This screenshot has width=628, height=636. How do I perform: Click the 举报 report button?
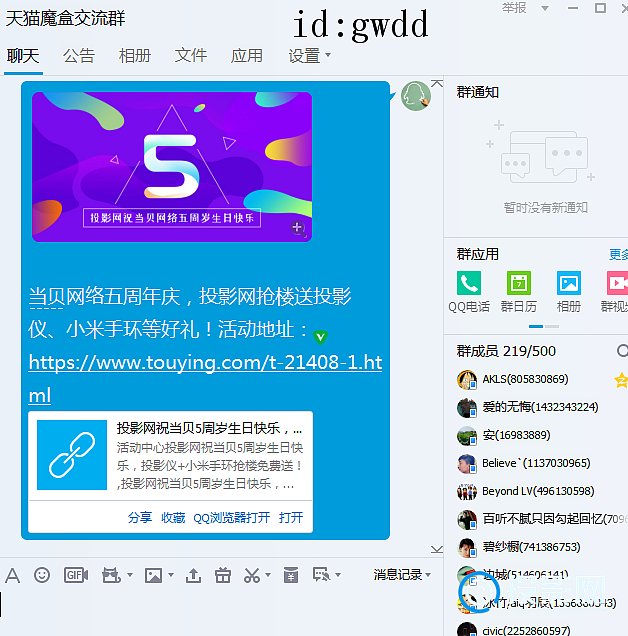point(514,8)
